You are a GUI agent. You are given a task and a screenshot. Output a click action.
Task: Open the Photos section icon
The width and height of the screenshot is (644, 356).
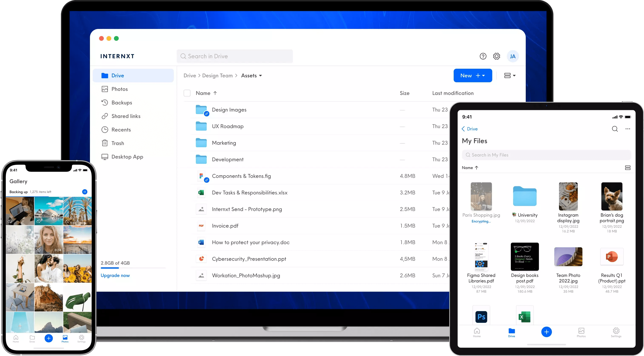104,89
